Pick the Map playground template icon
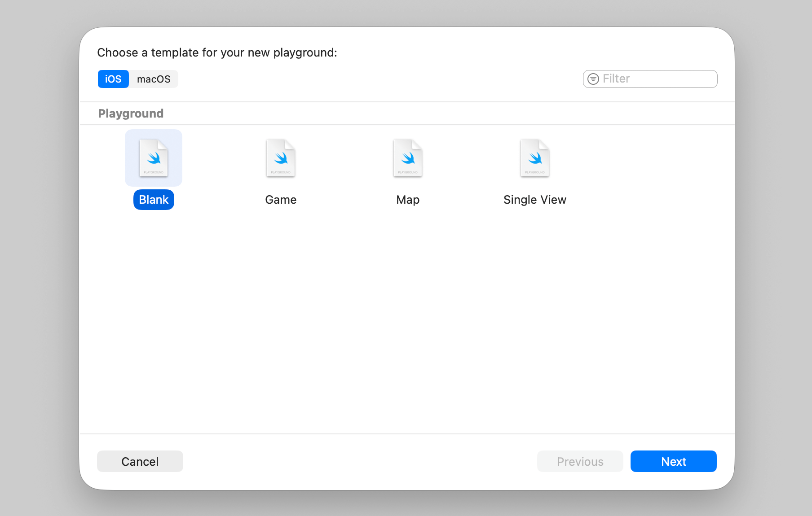The height and width of the screenshot is (516, 812). pos(408,158)
